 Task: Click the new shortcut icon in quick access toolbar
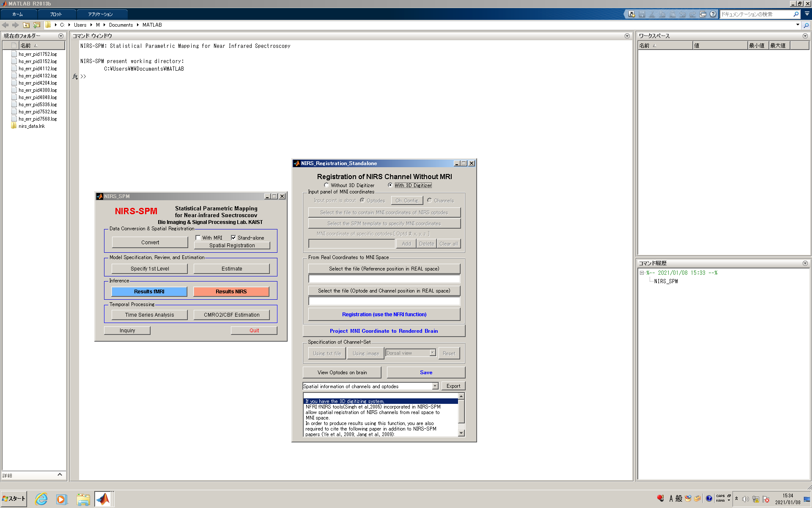pos(631,14)
